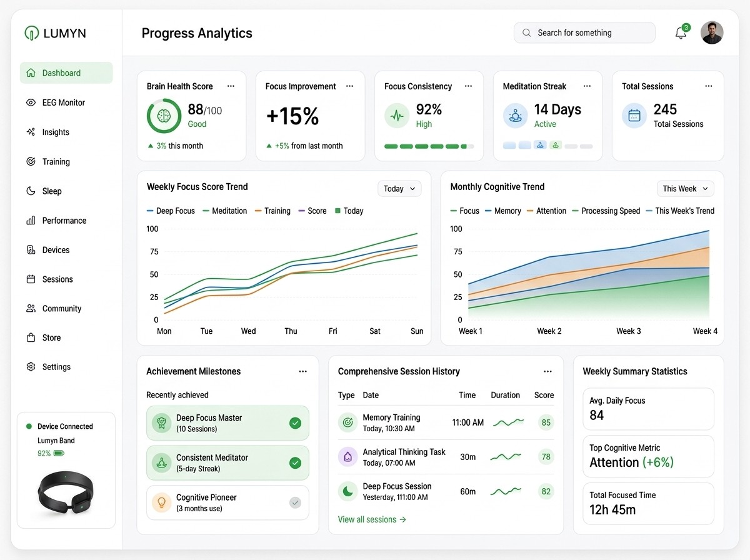
Task: Click the Meditation Streak day indicators
Action: pos(547,145)
